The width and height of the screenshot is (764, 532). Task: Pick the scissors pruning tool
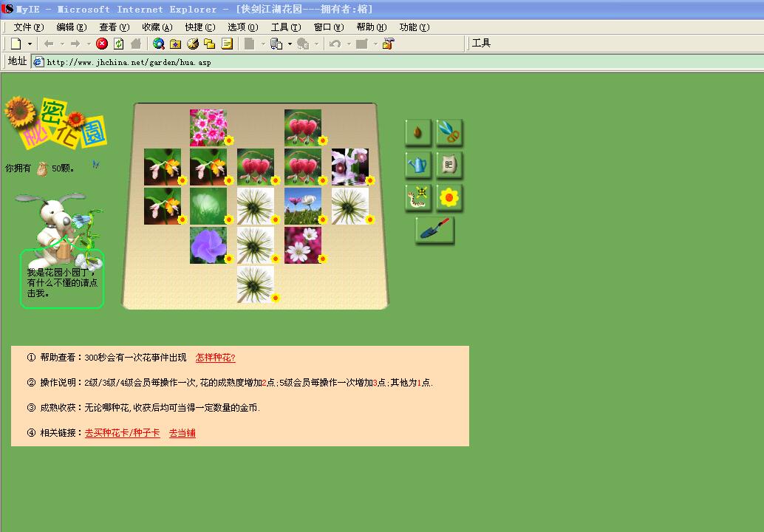click(449, 132)
